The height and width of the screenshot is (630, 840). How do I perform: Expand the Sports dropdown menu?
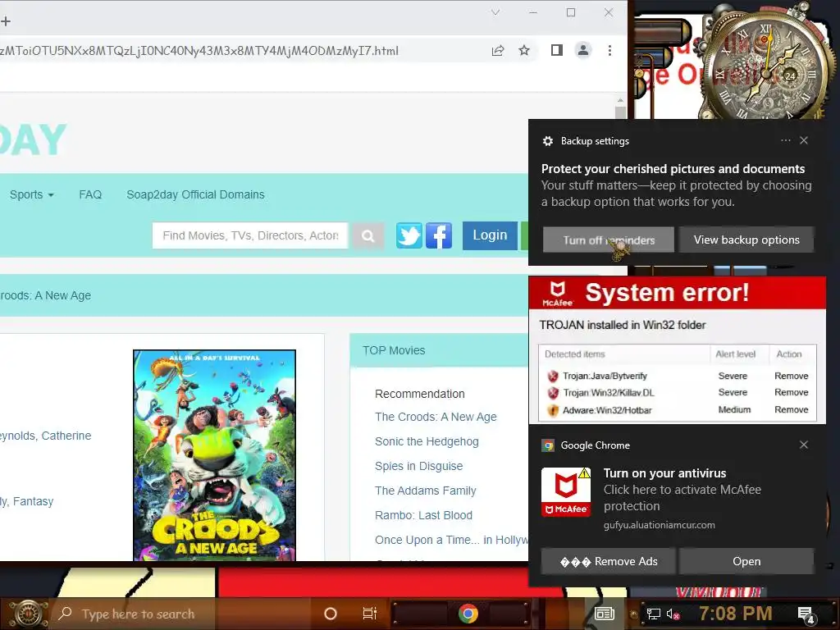point(32,194)
